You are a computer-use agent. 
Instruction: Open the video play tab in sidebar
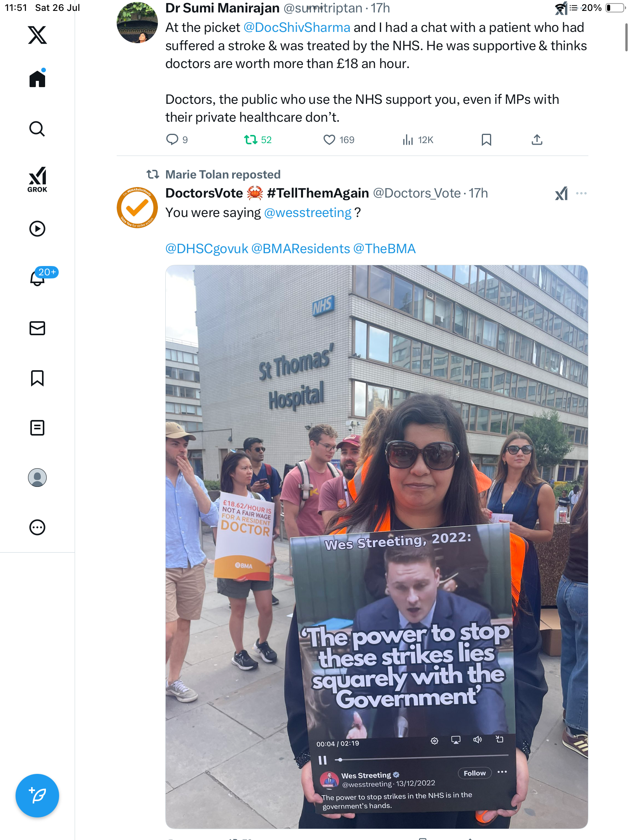click(x=37, y=229)
